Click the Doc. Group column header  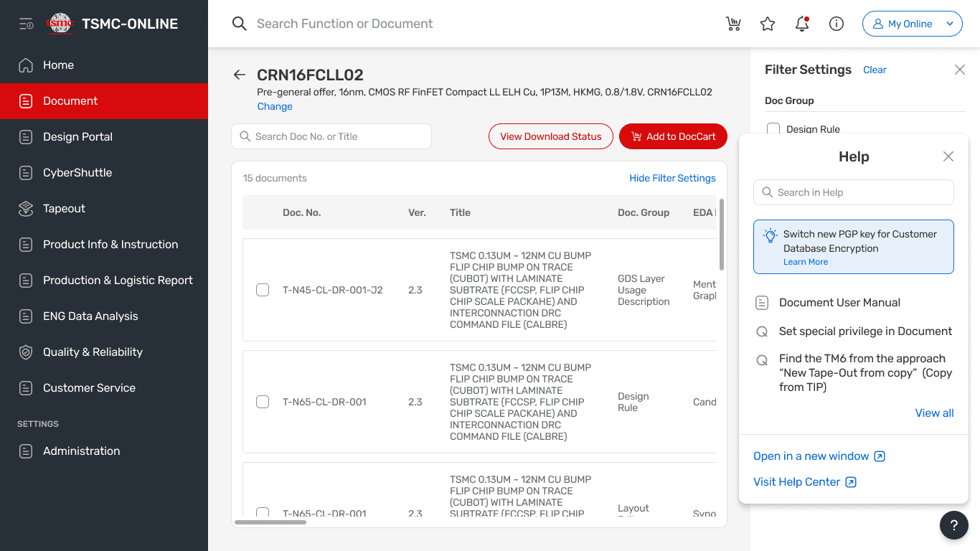(644, 212)
